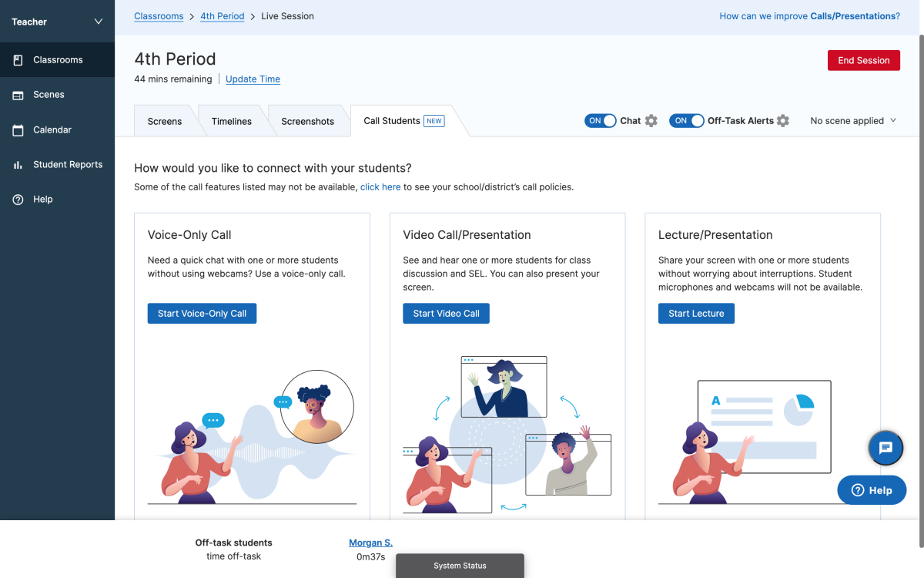Open How can we improve Calls/Presentations link
The width and height of the screenshot is (924, 578).
click(809, 16)
